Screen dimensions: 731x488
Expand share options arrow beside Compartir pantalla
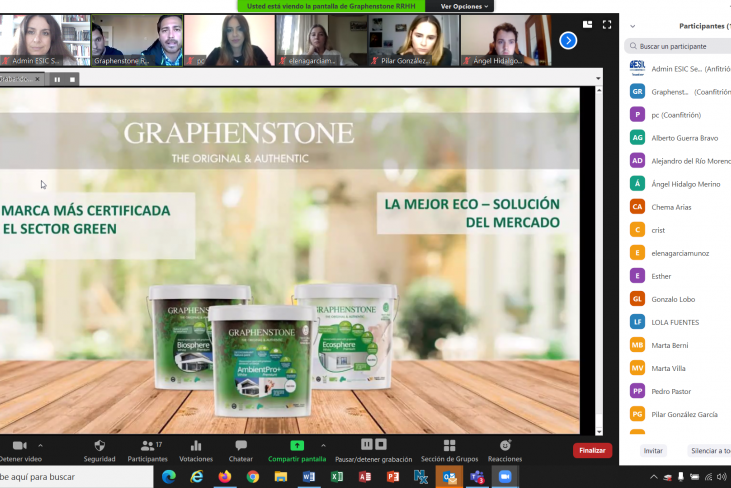point(322,445)
